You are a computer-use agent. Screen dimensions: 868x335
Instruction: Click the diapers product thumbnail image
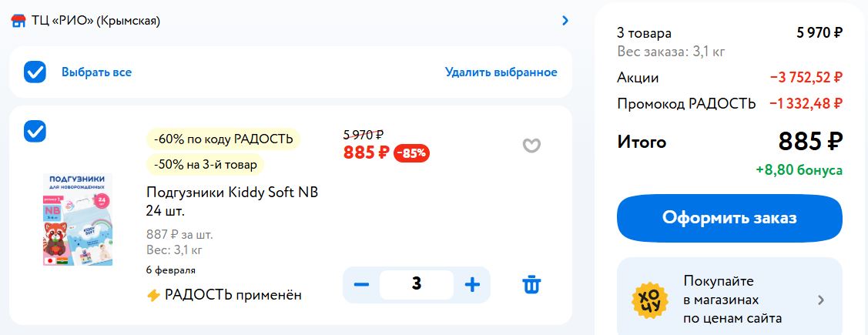(76, 220)
